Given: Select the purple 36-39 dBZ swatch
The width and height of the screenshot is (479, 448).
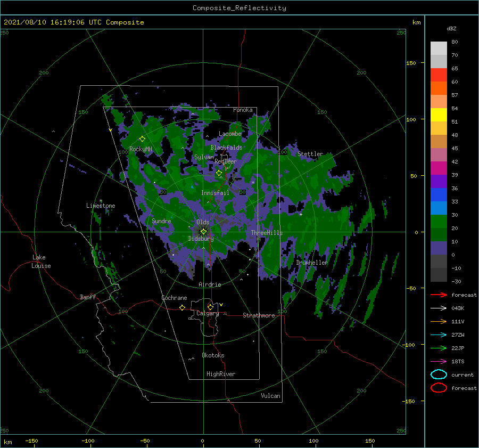Looking at the screenshot, I should tap(439, 182).
